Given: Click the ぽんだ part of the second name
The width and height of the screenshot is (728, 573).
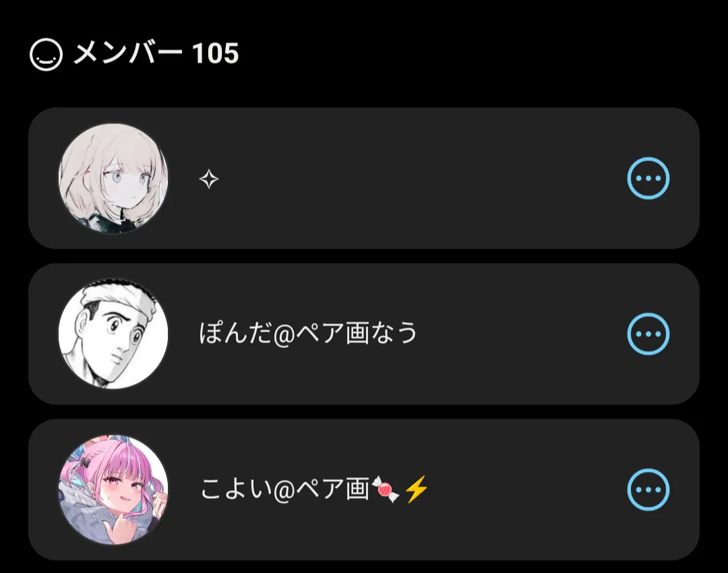Looking at the screenshot, I should click(x=235, y=334).
